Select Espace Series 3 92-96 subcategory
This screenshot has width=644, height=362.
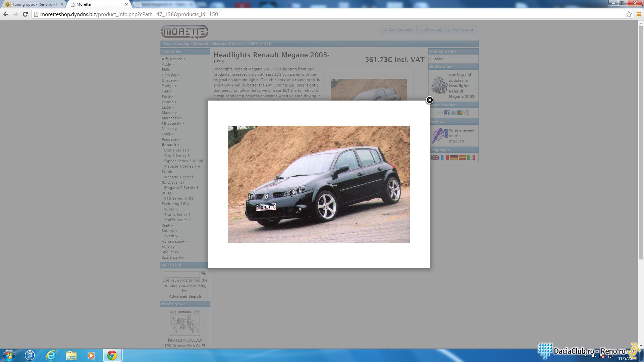coord(183,161)
